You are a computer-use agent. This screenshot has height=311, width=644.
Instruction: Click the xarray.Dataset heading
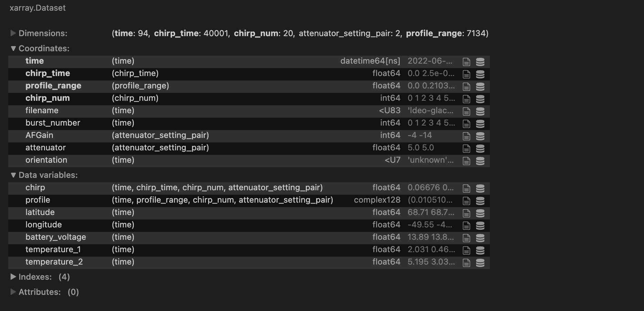click(x=38, y=8)
